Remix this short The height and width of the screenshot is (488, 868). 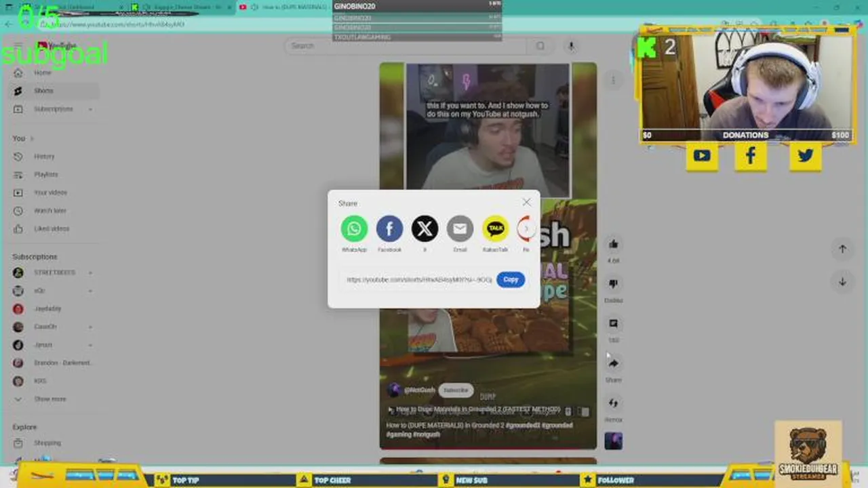[613, 404]
